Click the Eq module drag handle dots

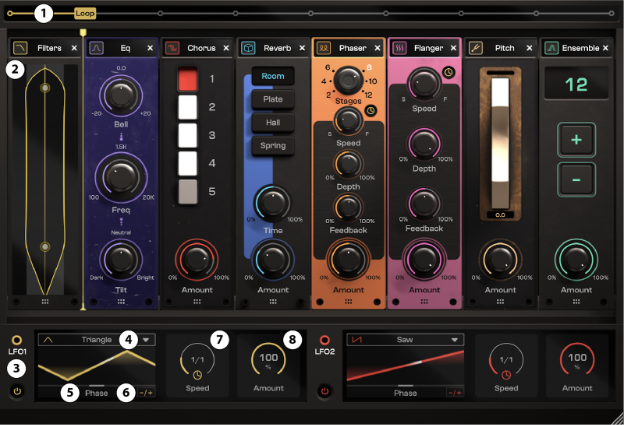pyautogui.click(x=121, y=302)
